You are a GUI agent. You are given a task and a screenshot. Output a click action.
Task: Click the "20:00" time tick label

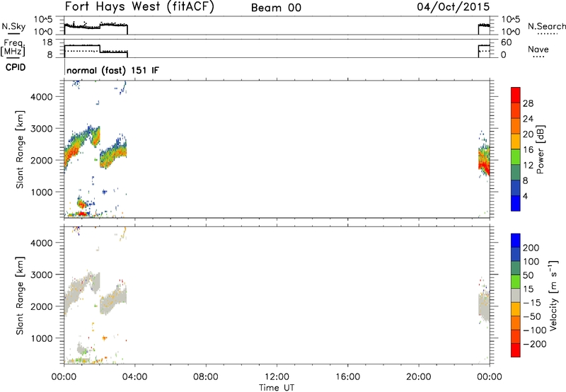pos(418,377)
